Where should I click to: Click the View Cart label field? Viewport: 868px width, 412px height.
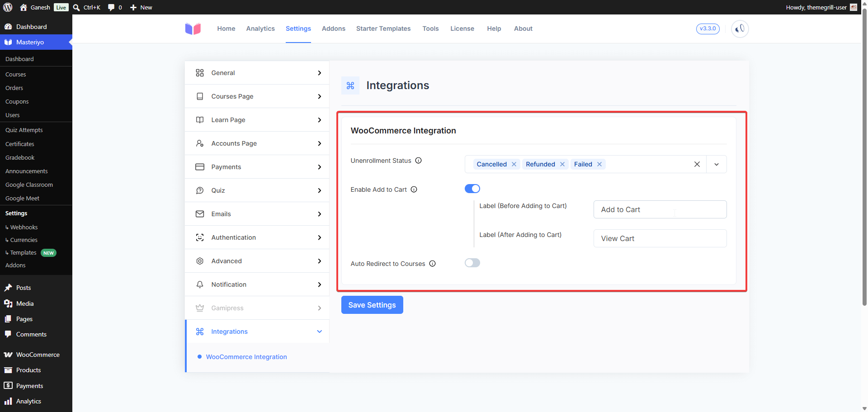[660, 238]
